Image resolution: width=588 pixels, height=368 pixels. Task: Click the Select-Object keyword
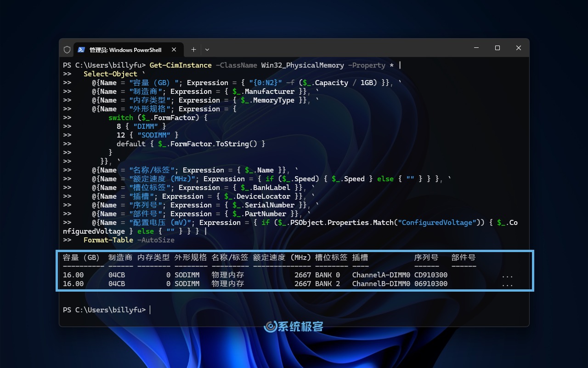[110, 74]
